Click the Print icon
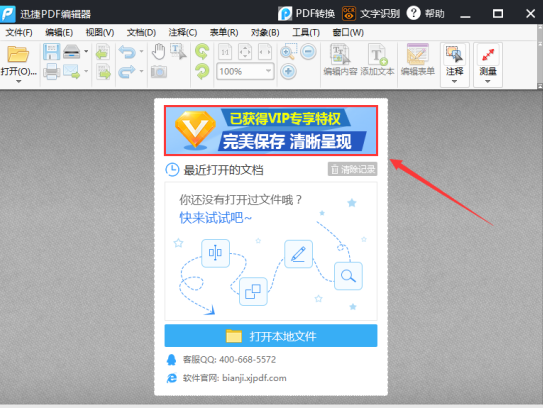The image size is (543, 408). pos(52,72)
